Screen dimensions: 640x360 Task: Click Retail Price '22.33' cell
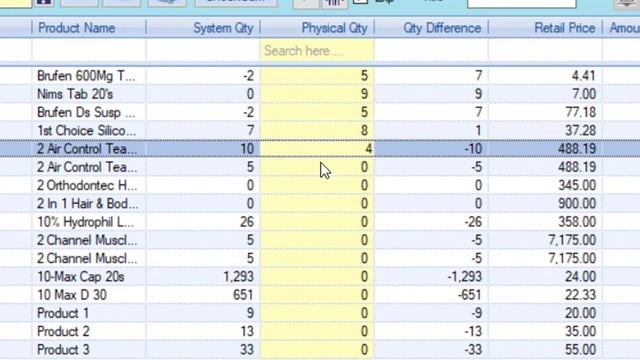[545, 295]
